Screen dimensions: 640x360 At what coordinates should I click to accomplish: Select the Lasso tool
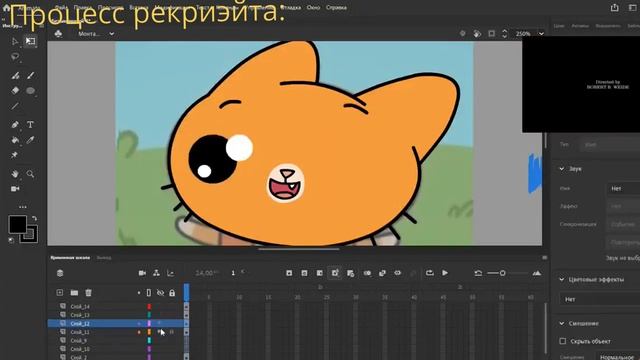pos(15,57)
